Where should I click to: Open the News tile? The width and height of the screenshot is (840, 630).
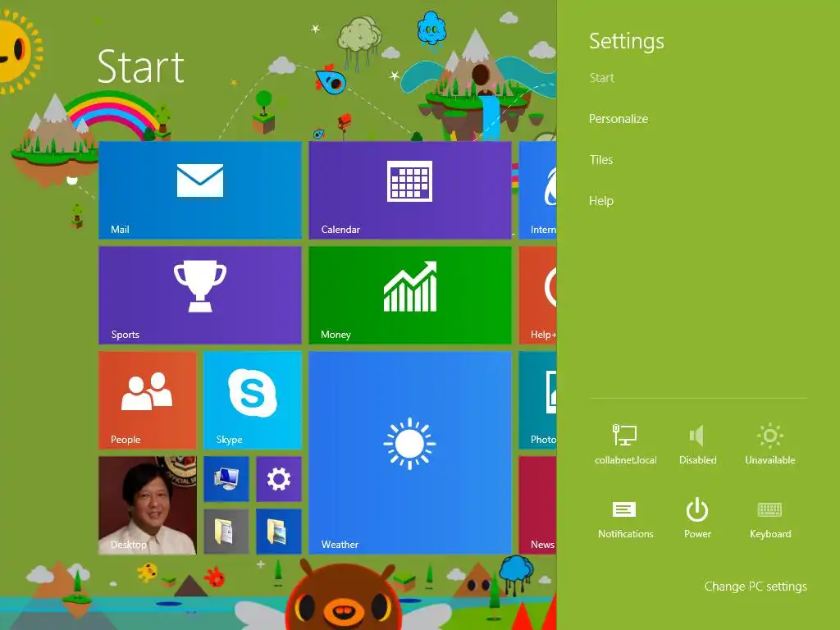(x=538, y=505)
